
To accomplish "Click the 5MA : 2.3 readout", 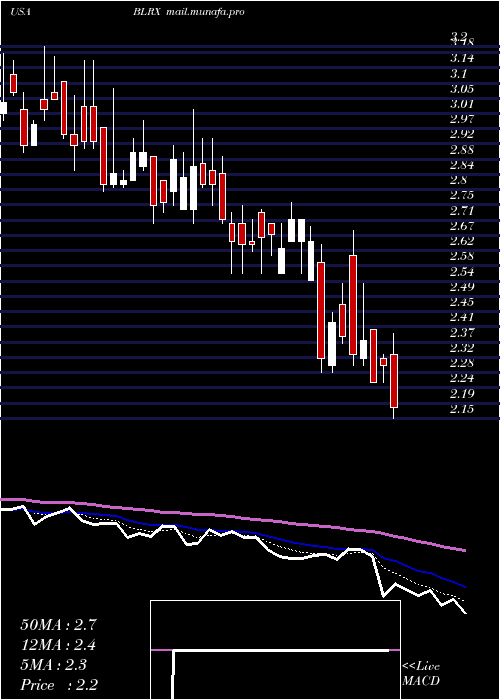I will (54, 665).
